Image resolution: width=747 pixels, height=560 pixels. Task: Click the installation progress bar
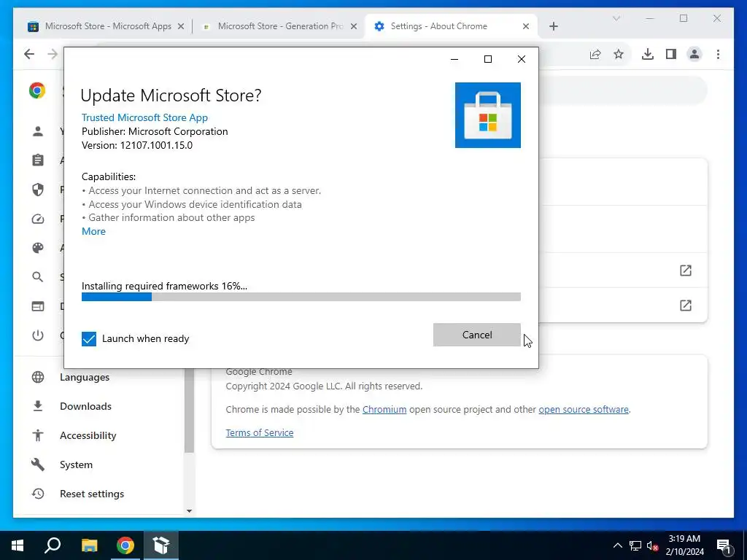click(301, 297)
